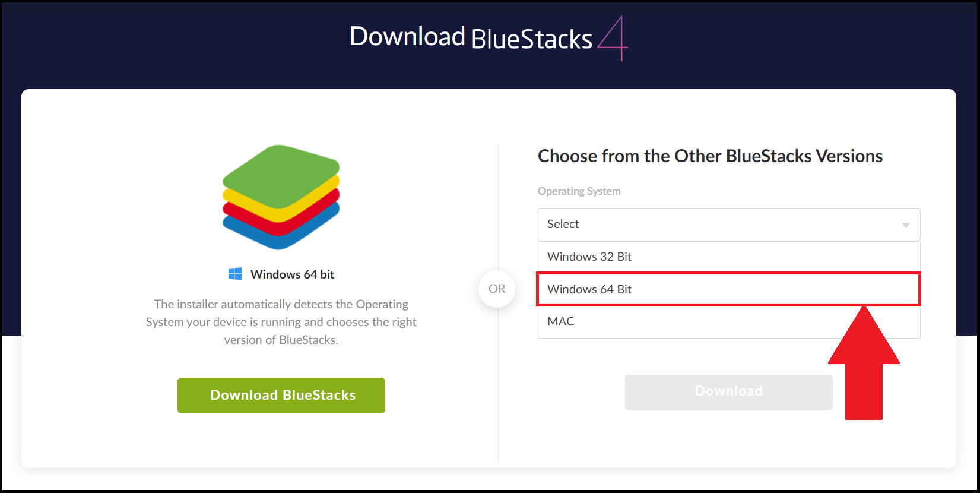Click the BlueStacks 4 numeral logo
The image size is (980, 493).
coord(613,38)
